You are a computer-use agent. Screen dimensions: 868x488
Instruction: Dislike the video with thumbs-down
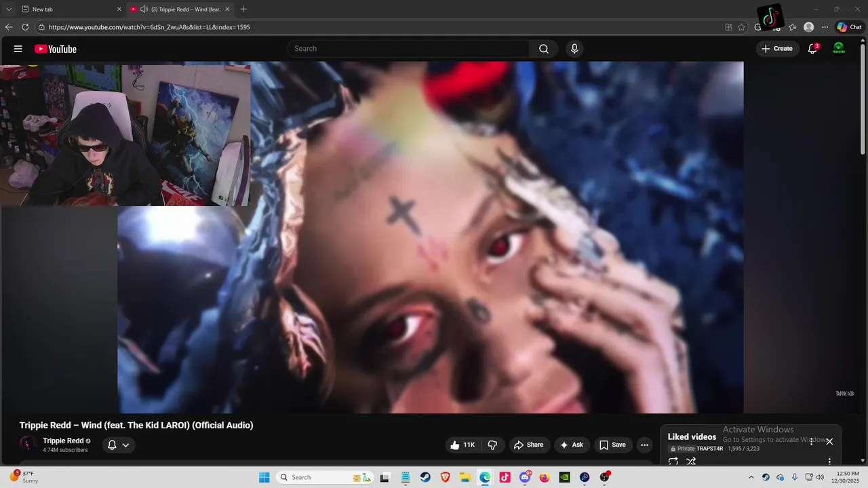click(493, 445)
